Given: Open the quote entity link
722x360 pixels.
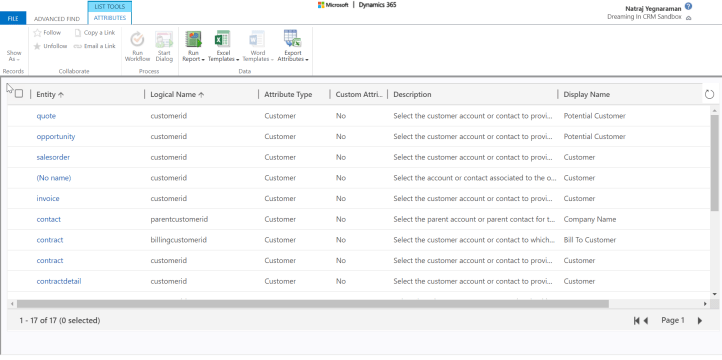Looking at the screenshot, I should [46, 116].
